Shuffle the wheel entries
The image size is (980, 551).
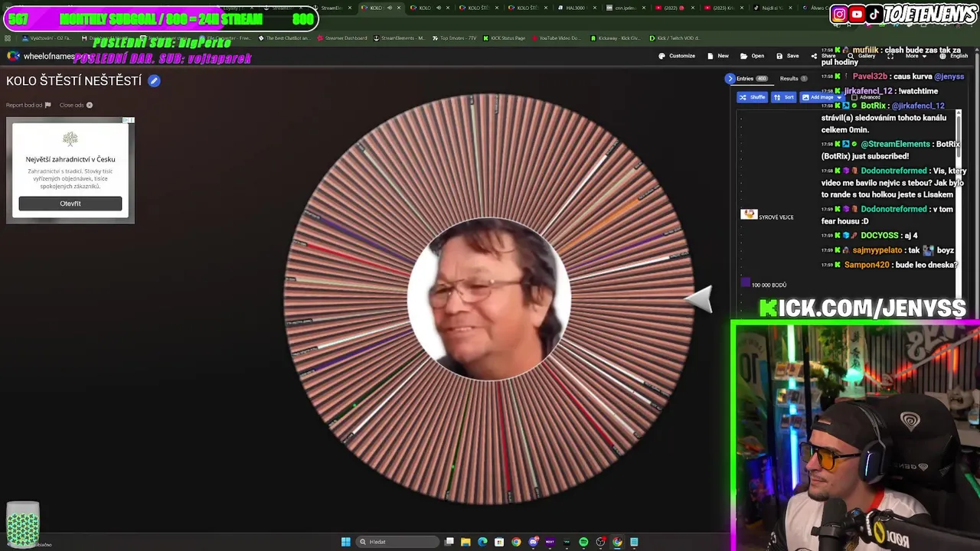point(752,97)
